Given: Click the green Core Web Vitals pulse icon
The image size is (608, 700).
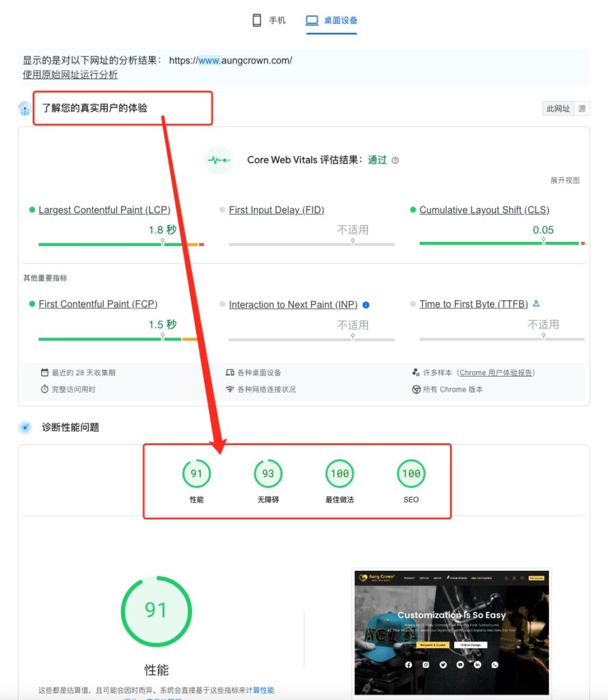Looking at the screenshot, I should 219,161.
